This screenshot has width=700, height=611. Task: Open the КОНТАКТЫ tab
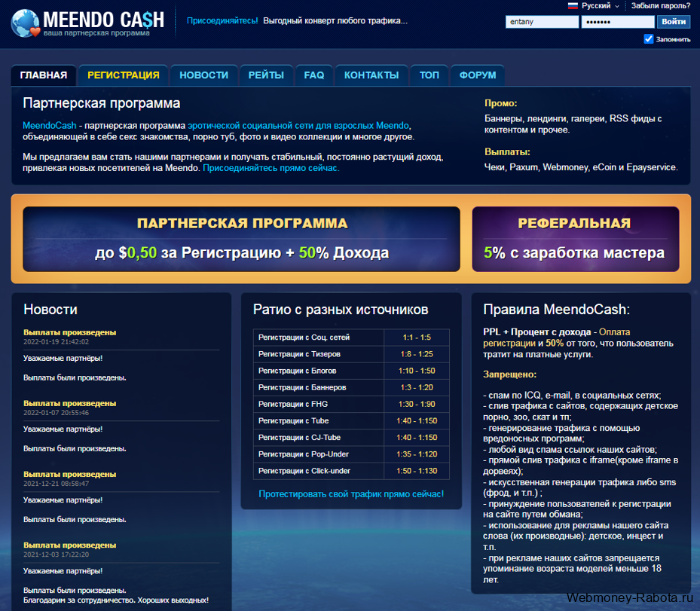point(371,75)
